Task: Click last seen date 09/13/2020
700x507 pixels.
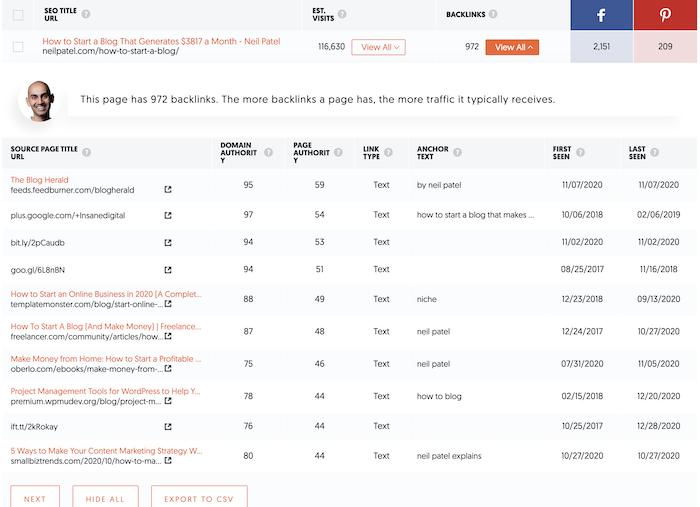Action: click(658, 299)
